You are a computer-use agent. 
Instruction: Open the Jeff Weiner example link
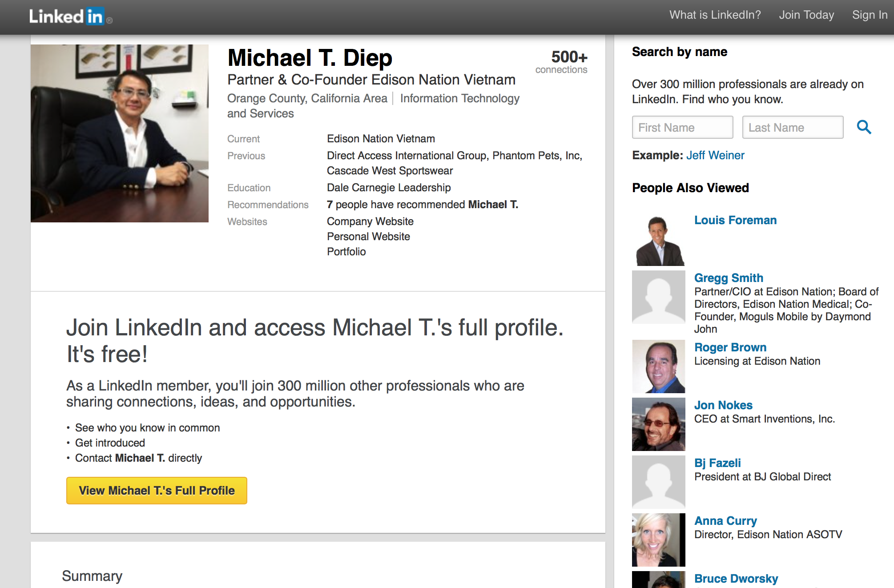tap(715, 155)
